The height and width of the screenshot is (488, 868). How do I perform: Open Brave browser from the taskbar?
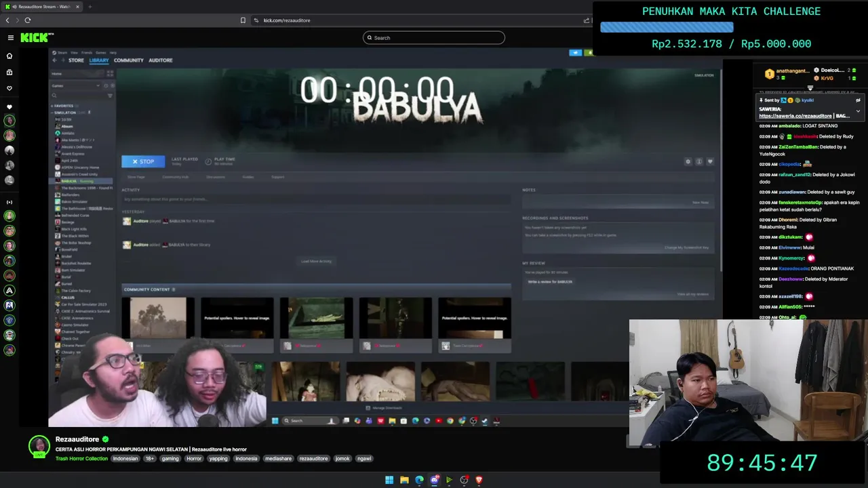pyautogui.click(x=479, y=480)
